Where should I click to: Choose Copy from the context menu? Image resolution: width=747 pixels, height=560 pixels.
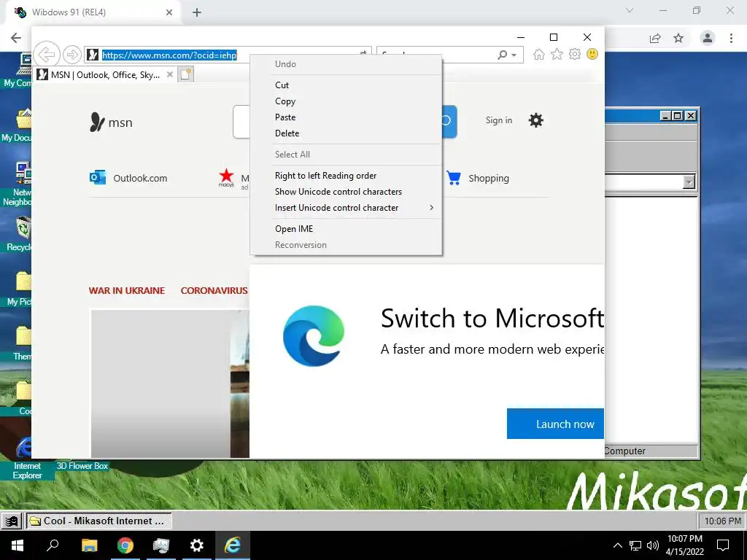345,101
